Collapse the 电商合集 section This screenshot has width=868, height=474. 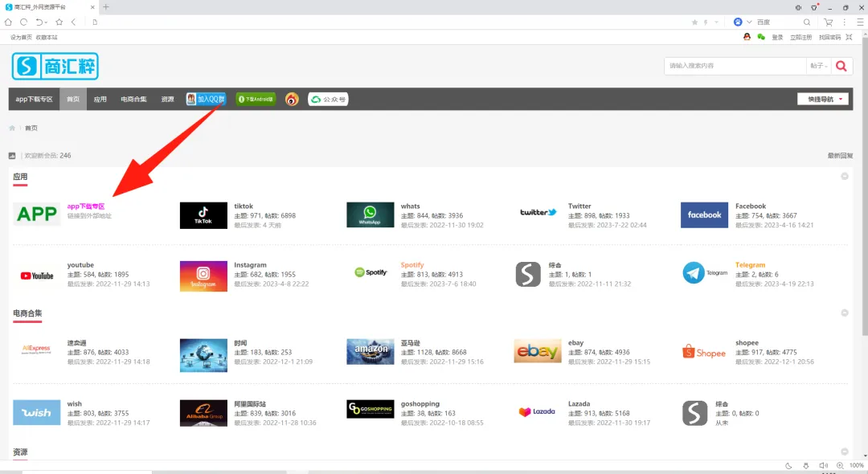click(x=844, y=313)
